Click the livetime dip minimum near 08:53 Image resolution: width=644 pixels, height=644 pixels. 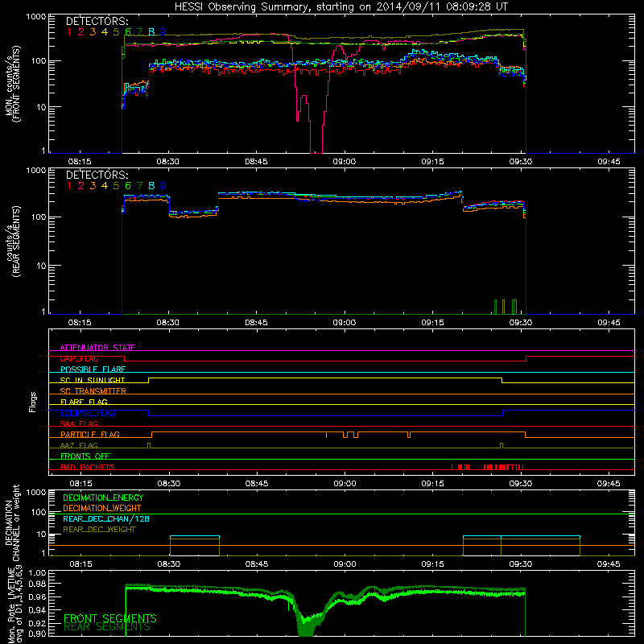tap(305, 629)
